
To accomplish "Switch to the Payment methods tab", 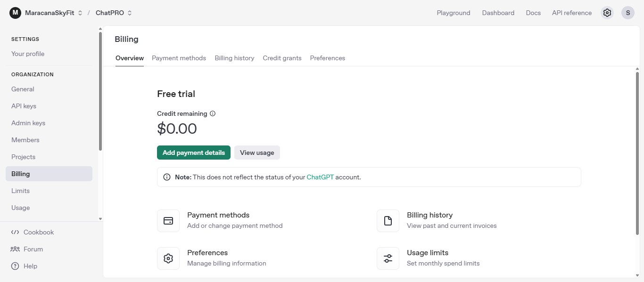I will click(x=179, y=58).
